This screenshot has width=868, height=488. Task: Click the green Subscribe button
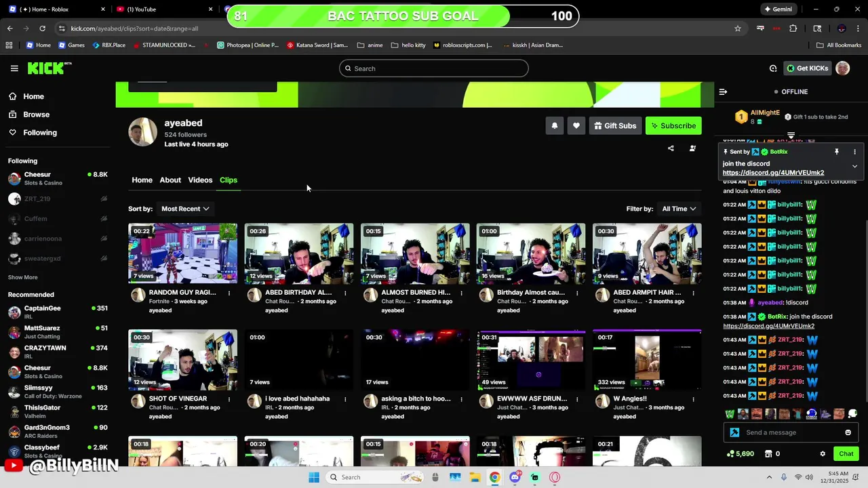[x=673, y=125]
